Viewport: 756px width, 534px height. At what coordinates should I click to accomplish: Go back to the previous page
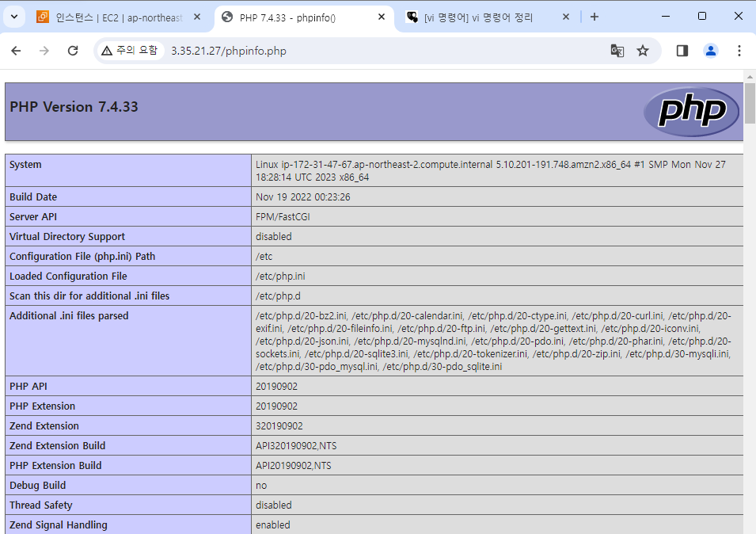click(x=16, y=51)
